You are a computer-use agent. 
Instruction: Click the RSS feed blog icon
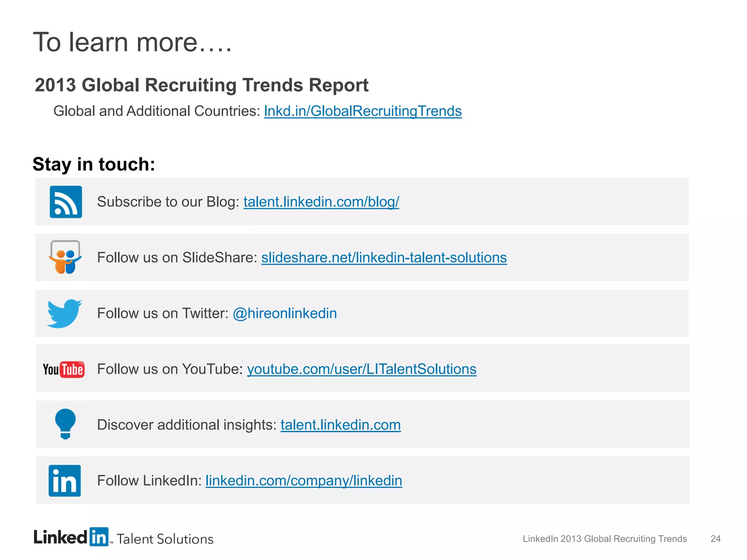66,202
